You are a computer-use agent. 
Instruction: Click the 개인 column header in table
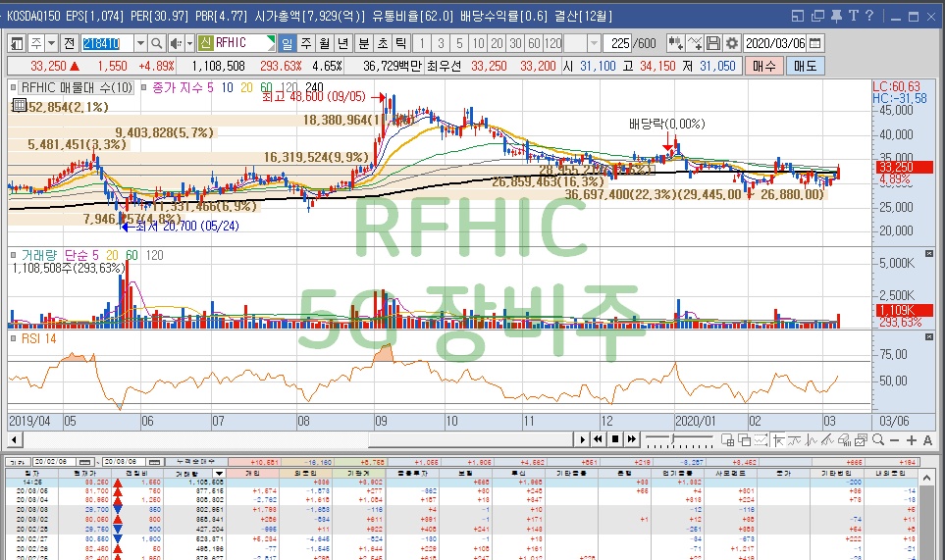252,474
